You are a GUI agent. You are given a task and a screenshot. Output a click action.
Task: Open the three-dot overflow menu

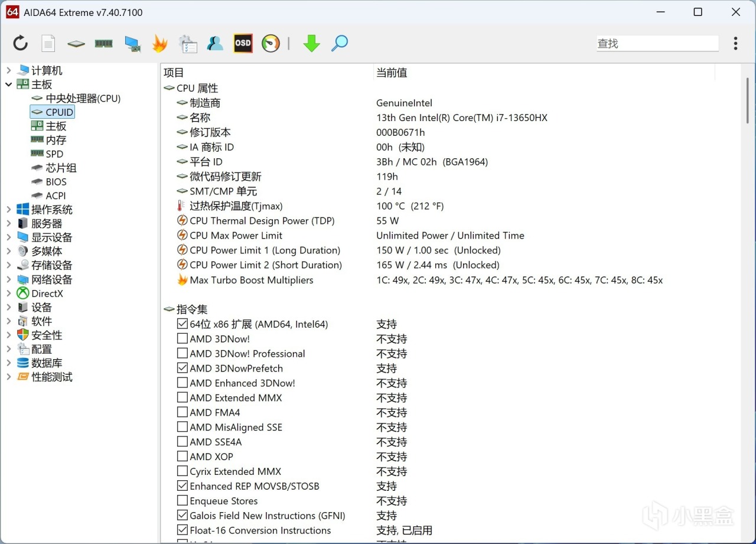click(x=735, y=43)
